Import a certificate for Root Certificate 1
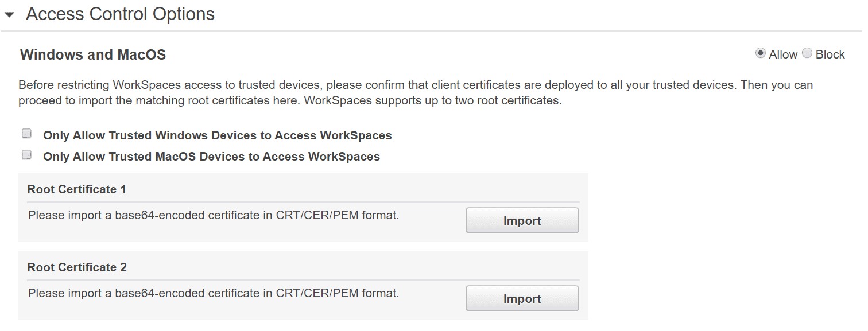 point(522,221)
